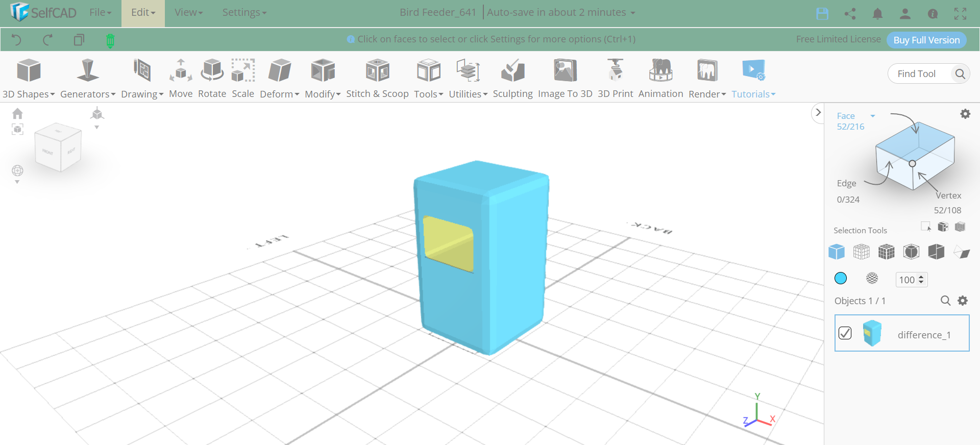Viewport: 980px width, 445px height.
Task: Select the Scale tool
Action: click(243, 70)
